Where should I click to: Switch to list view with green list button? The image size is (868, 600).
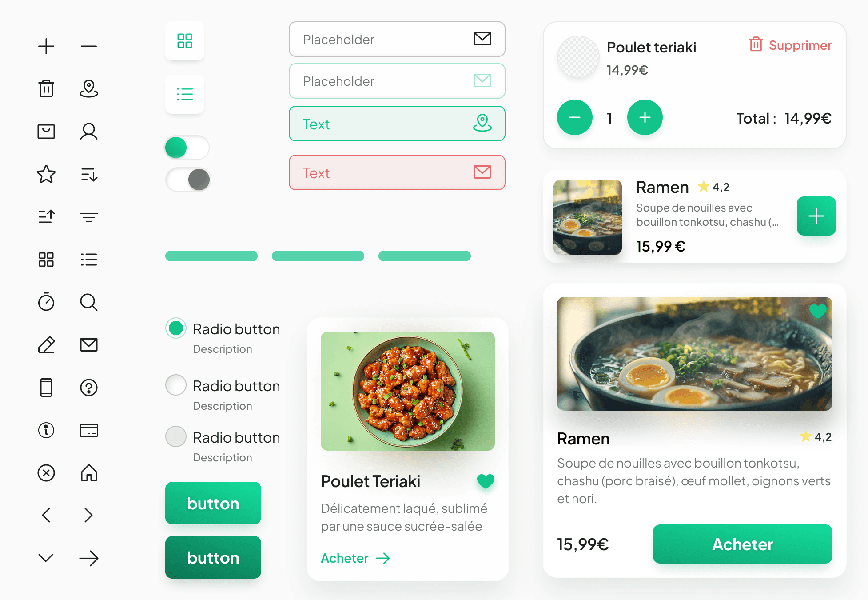(185, 94)
